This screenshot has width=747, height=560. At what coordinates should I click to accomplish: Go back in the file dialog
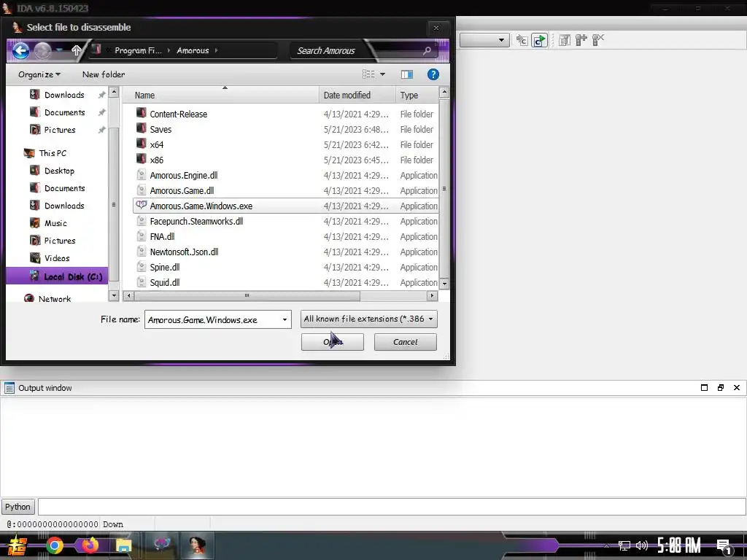[x=21, y=50]
